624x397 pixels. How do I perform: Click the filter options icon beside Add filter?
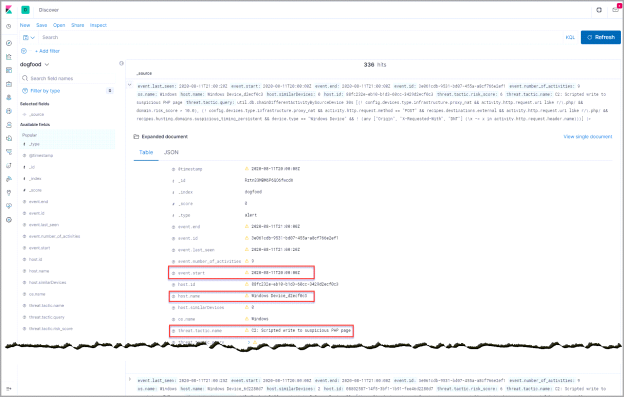click(24, 51)
